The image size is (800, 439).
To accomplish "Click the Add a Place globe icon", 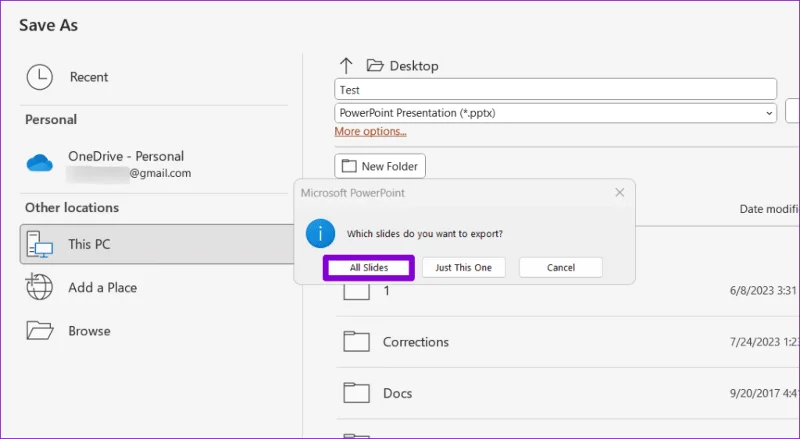I will pyautogui.click(x=39, y=287).
